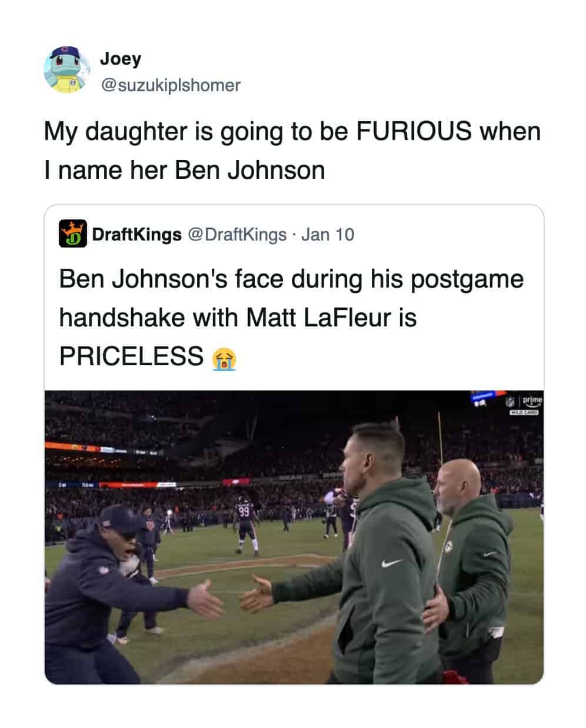Open the @DraftKings handle link
Viewport: 586px width, 728px height.
pyautogui.click(x=237, y=235)
